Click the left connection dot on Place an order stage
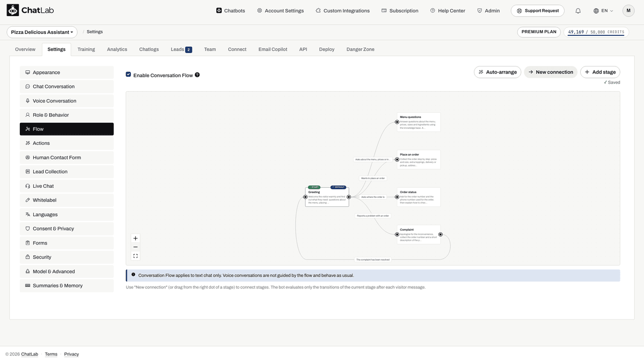 click(397, 159)
